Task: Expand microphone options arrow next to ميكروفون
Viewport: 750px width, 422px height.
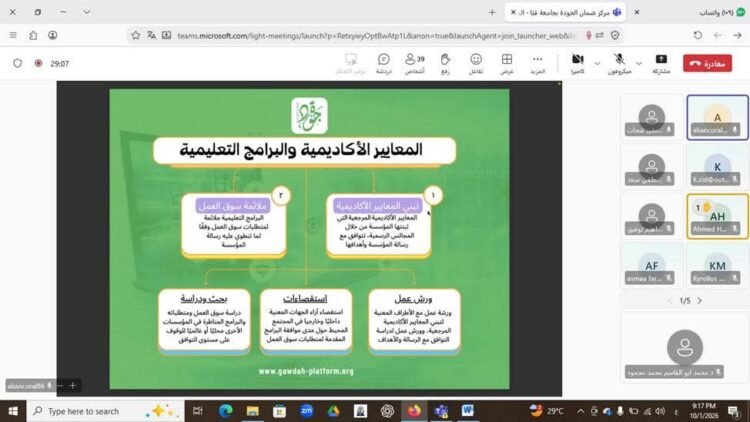Action: pos(639,64)
